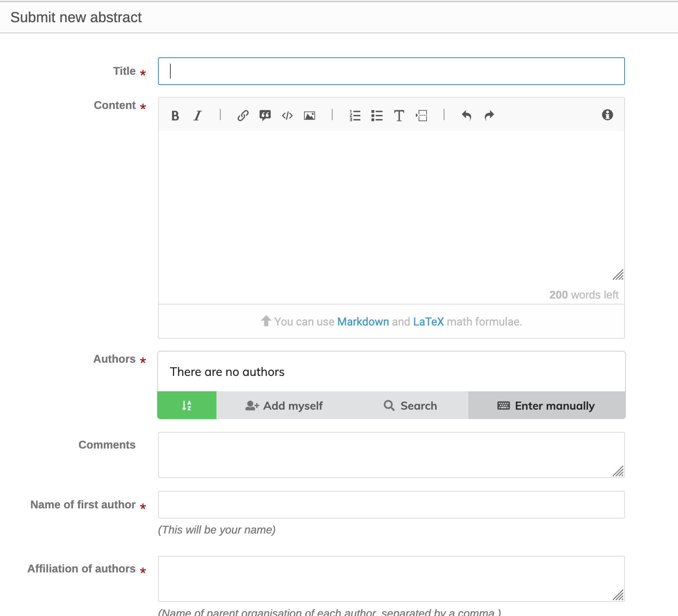
Task: Toggle bold formatting in content editor
Action: coord(175,116)
